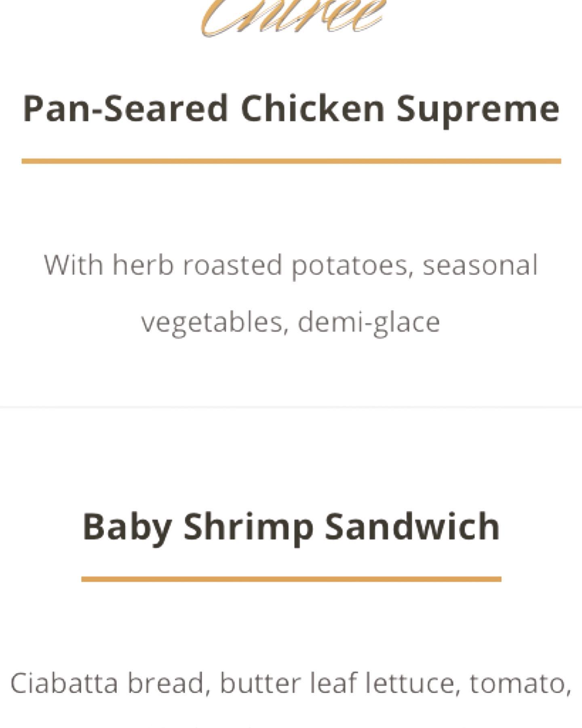
Task: Tap the word "Ciabatta" in the description
Action: coord(64,683)
